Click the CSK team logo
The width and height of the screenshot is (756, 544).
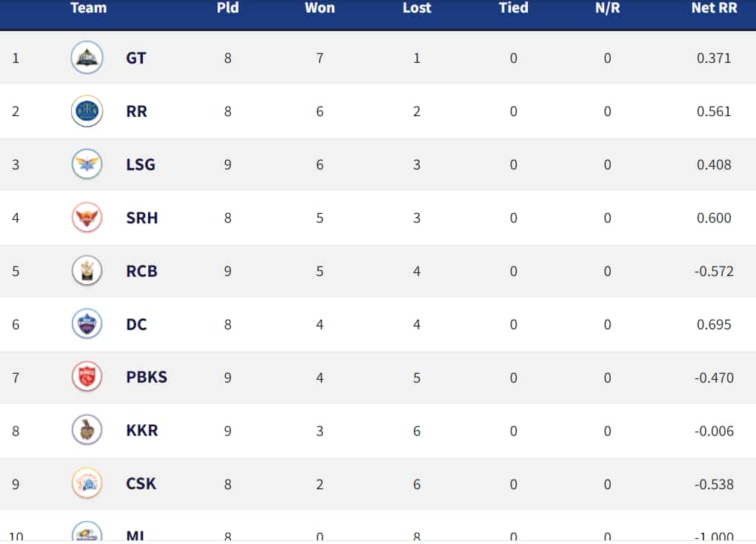click(x=87, y=483)
